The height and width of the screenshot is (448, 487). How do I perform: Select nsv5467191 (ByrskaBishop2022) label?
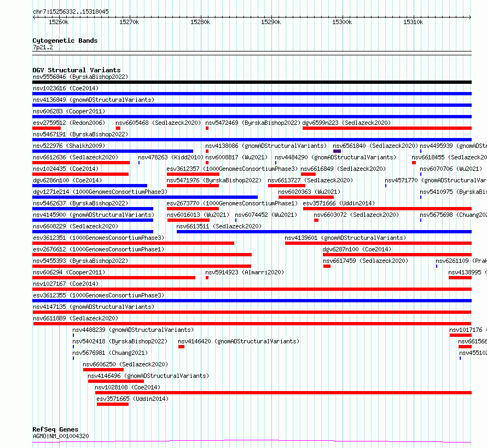pyautogui.click(x=80, y=134)
